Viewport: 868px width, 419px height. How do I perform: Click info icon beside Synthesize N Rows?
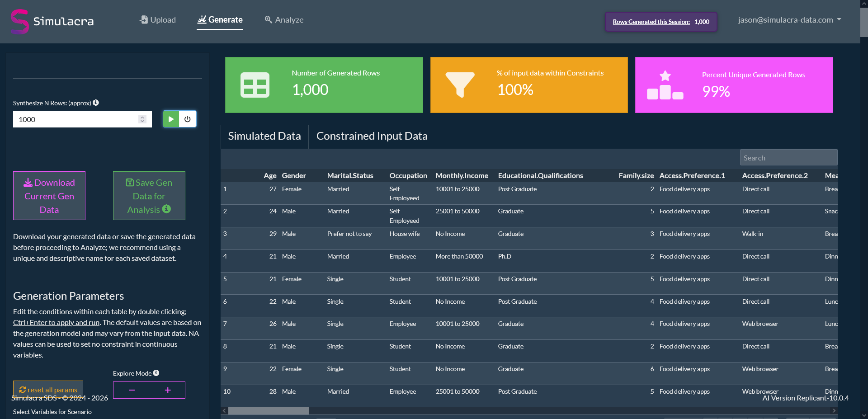96,103
